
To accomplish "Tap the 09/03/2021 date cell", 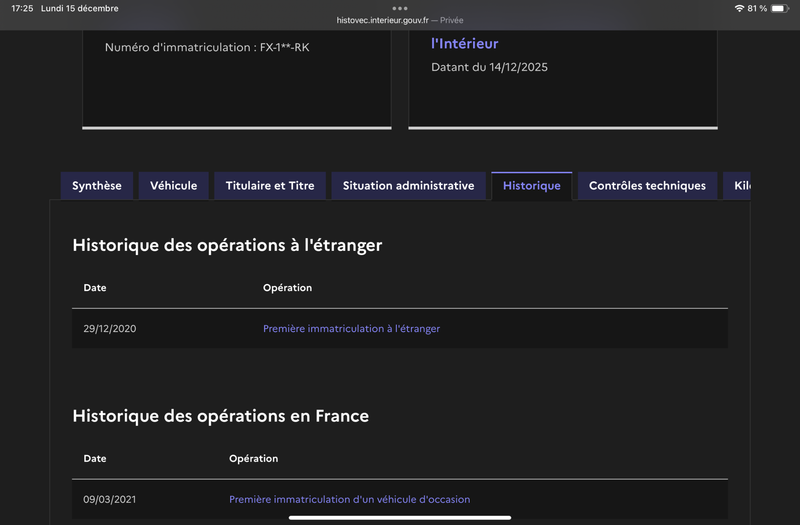I will (110, 499).
